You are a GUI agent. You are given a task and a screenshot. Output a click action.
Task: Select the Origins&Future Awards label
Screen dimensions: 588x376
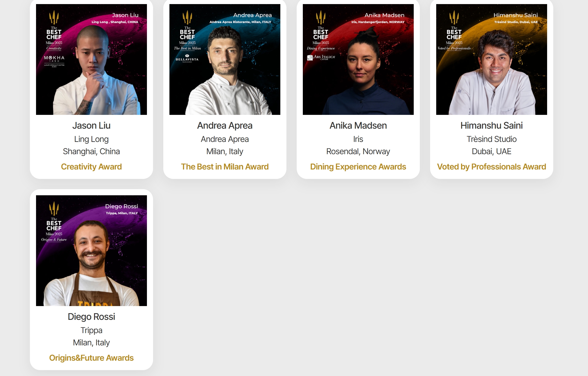(91, 358)
